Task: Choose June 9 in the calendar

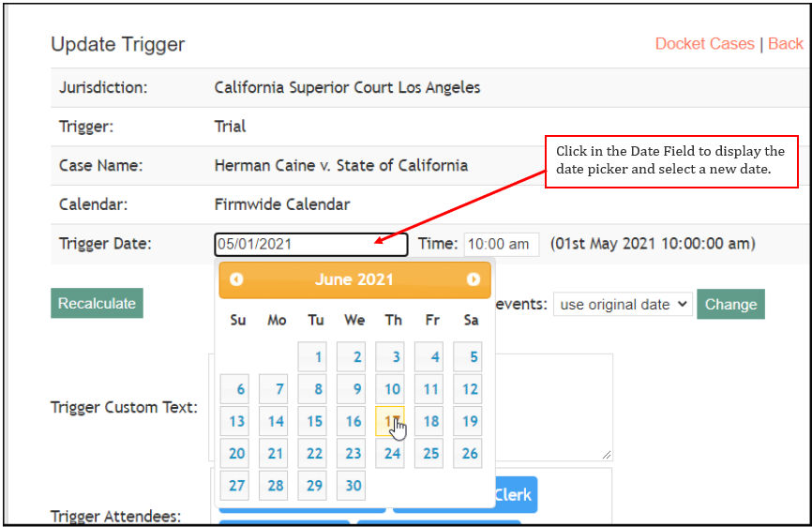Action: coord(353,389)
